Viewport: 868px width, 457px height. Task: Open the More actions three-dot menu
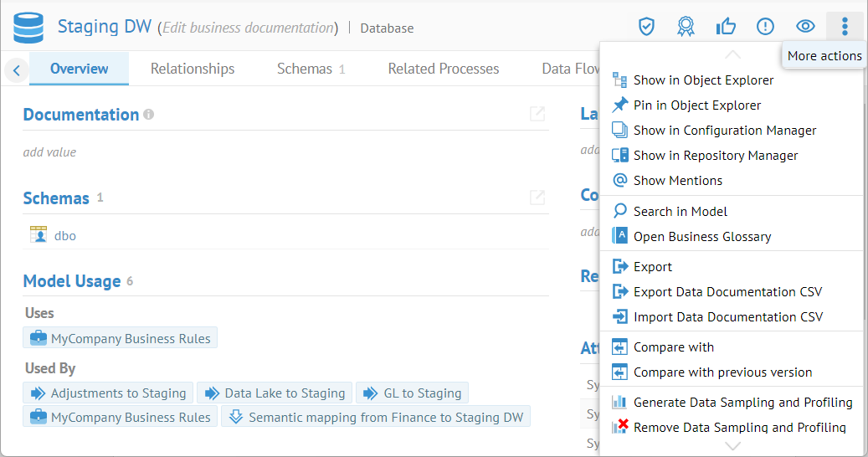pos(845,27)
